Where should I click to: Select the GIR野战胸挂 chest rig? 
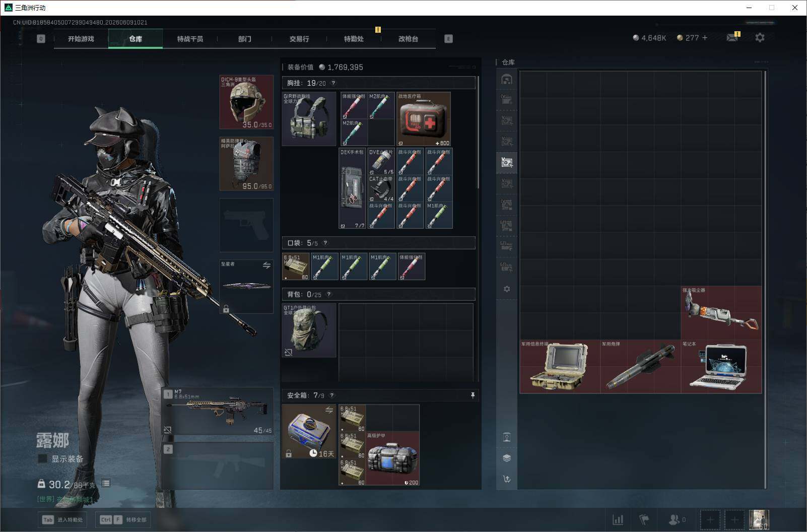(x=309, y=118)
